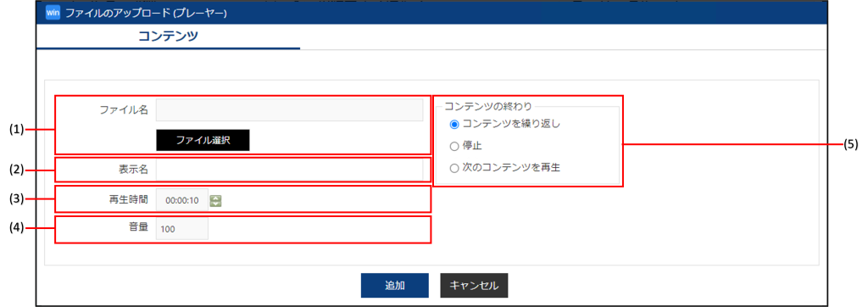
Task: Click the 再生時間 field showing 00:00:10
Action: pyautogui.click(x=182, y=200)
